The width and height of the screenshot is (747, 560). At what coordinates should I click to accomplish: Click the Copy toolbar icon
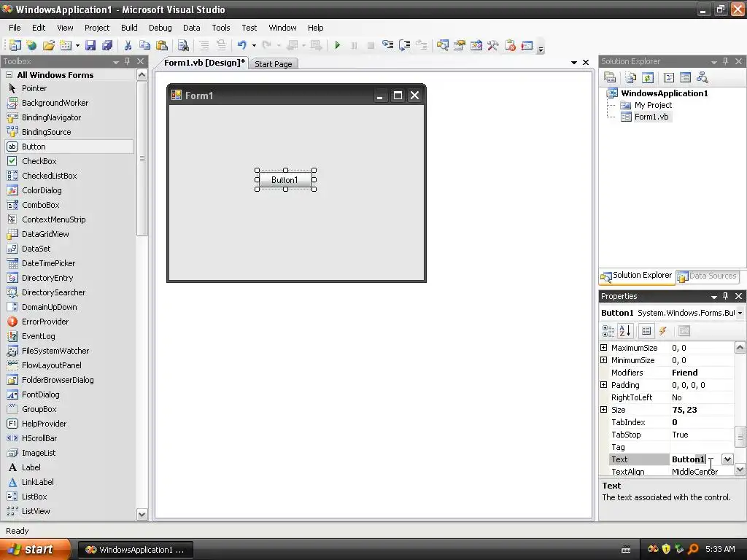click(144, 45)
